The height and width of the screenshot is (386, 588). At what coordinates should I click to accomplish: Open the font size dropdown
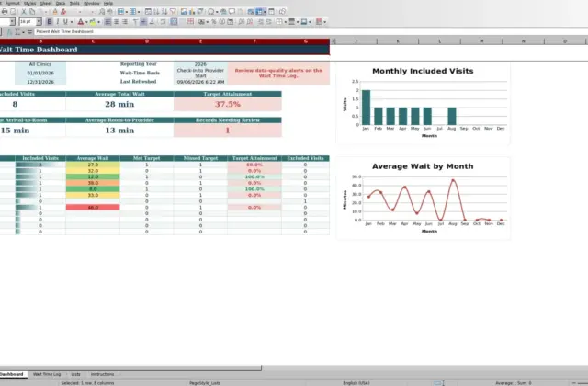coord(39,22)
